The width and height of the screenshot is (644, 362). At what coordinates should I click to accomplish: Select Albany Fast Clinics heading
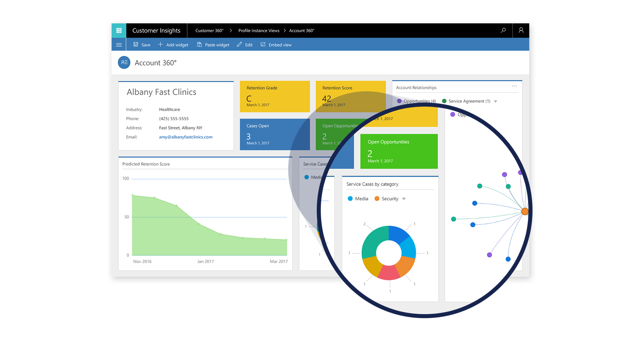click(x=161, y=92)
